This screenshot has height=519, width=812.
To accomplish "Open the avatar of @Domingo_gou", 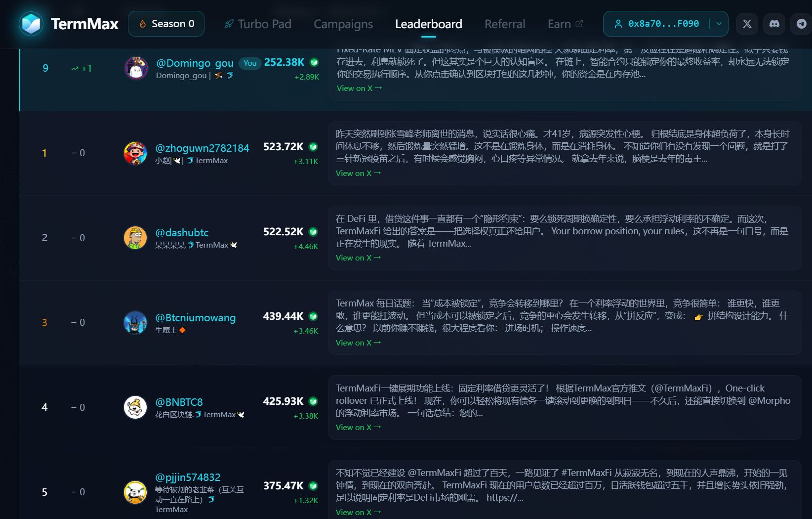I will pyautogui.click(x=136, y=68).
